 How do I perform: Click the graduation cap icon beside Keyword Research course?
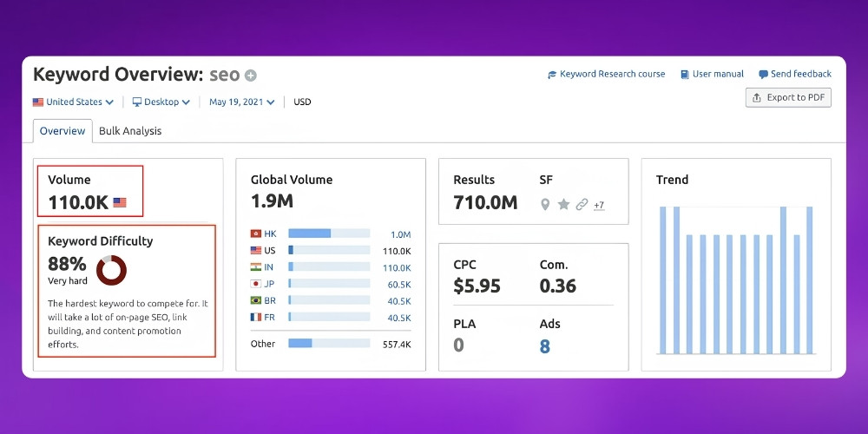pos(552,74)
